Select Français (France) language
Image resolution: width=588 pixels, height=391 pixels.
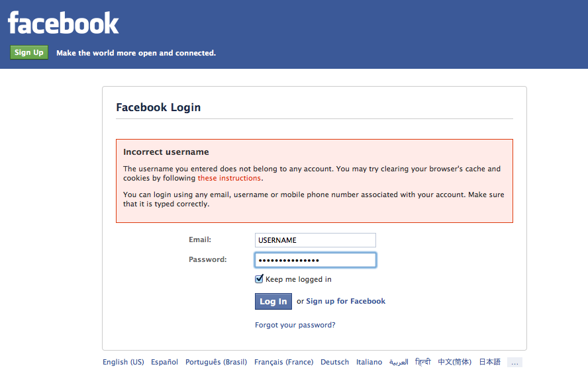point(283,362)
